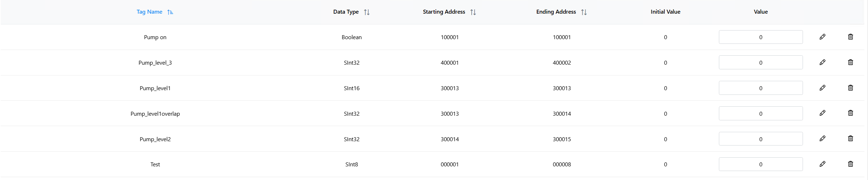Edit the Test tag

[x=822, y=164]
